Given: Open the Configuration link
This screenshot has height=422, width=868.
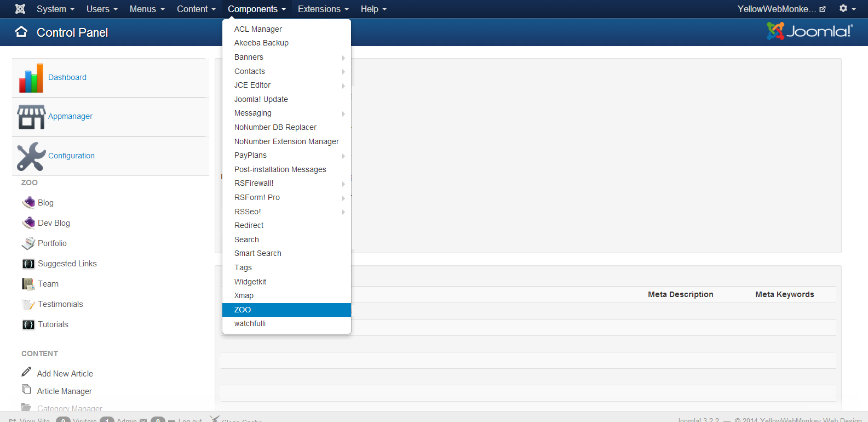Looking at the screenshot, I should 71,156.
